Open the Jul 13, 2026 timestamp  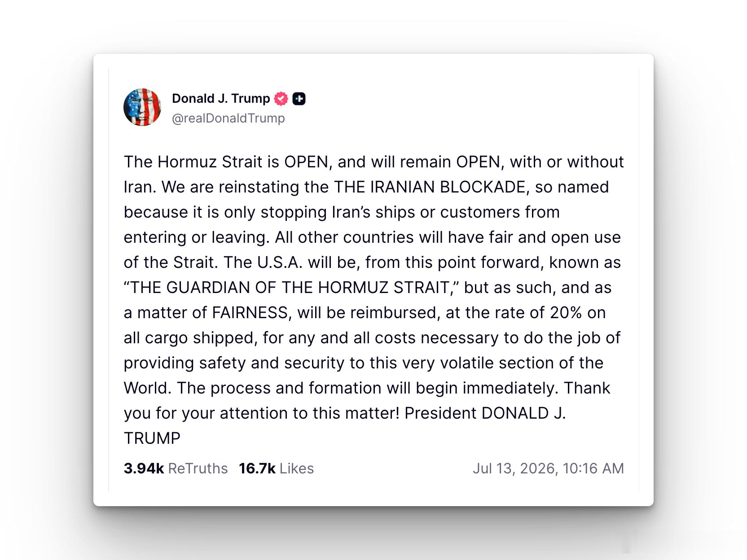[x=515, y=468]
